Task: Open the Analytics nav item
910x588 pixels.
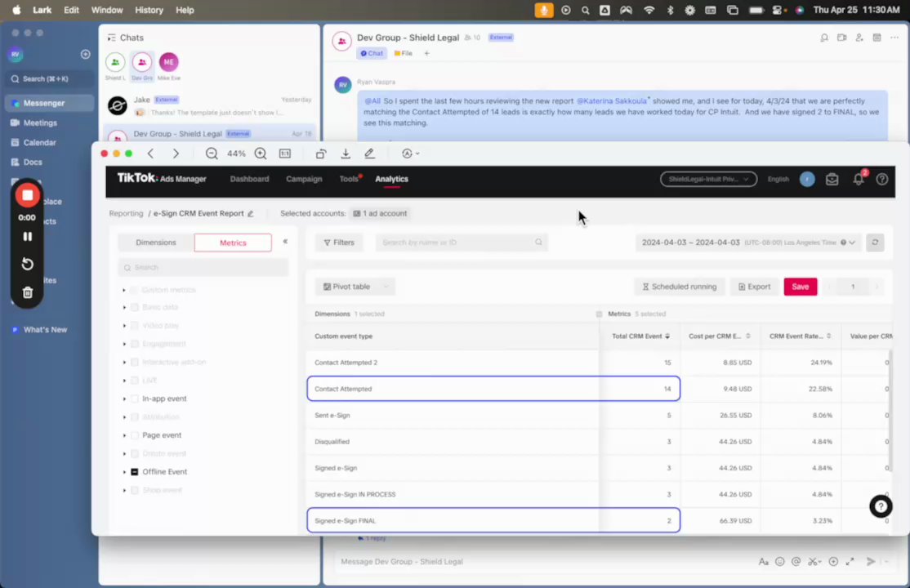Action: [392, 179]
